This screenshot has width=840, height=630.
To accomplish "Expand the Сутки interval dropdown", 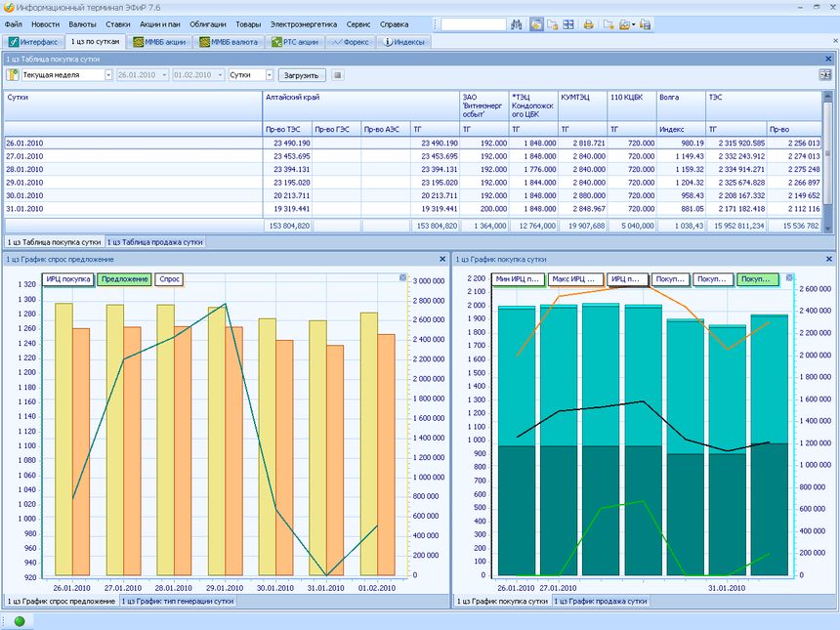I will point(269,75).
